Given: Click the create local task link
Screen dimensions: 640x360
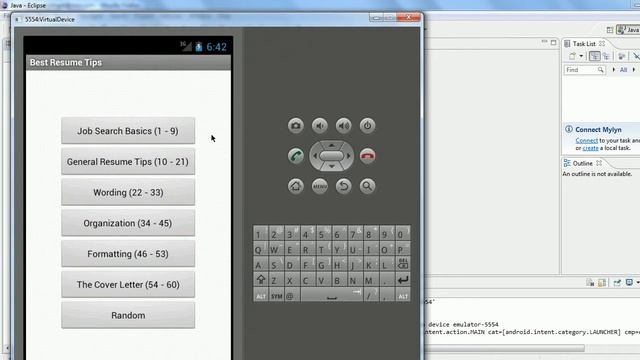Looking at the screenshot, I should (590, 148).
